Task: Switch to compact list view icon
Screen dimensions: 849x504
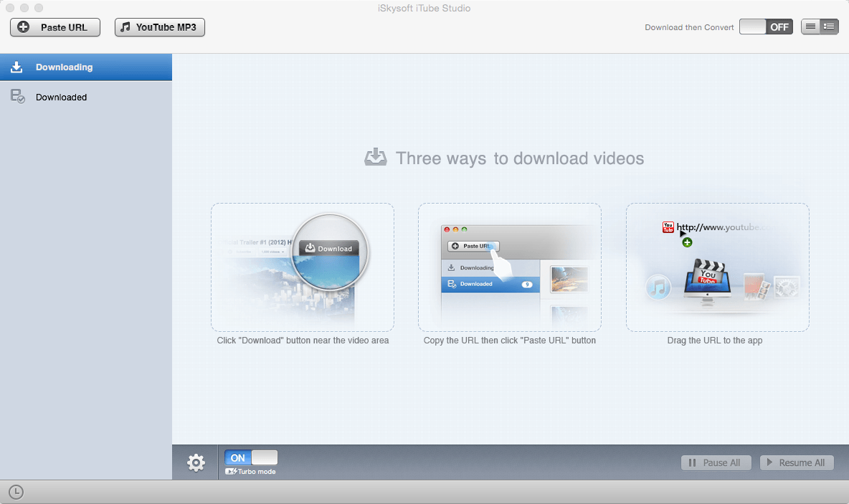Action: coord(810,27)
